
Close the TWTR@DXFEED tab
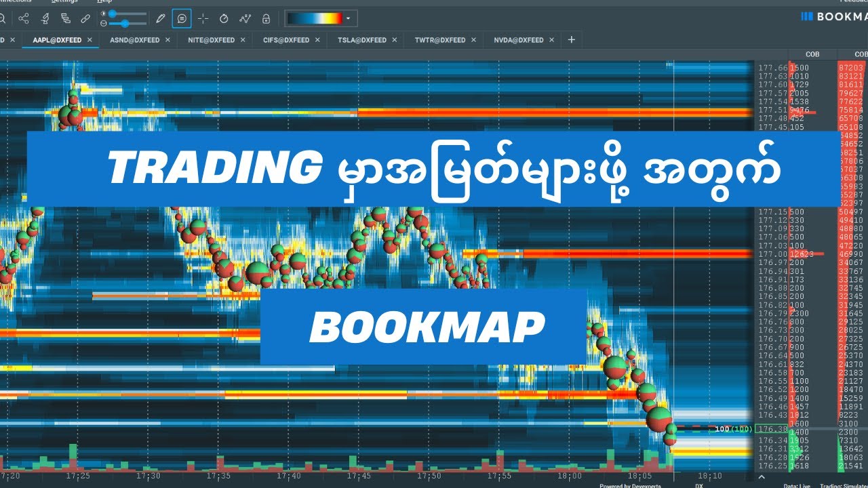473,40
